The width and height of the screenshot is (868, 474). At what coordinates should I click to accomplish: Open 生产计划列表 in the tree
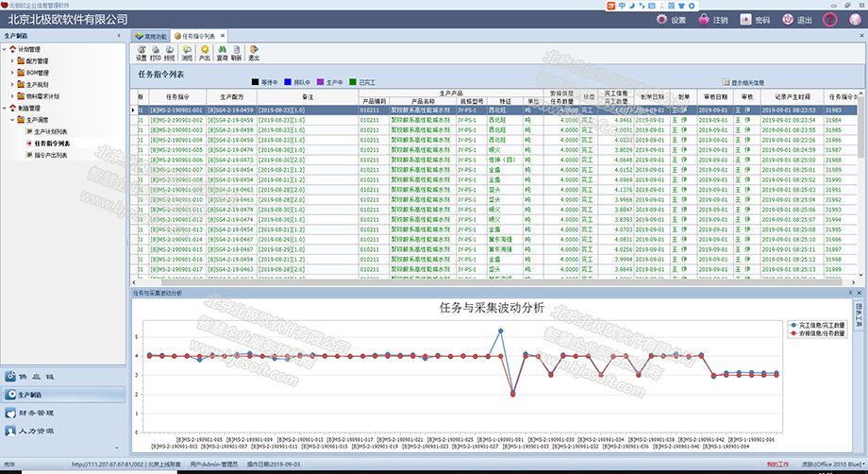click(x=50, y=132)
